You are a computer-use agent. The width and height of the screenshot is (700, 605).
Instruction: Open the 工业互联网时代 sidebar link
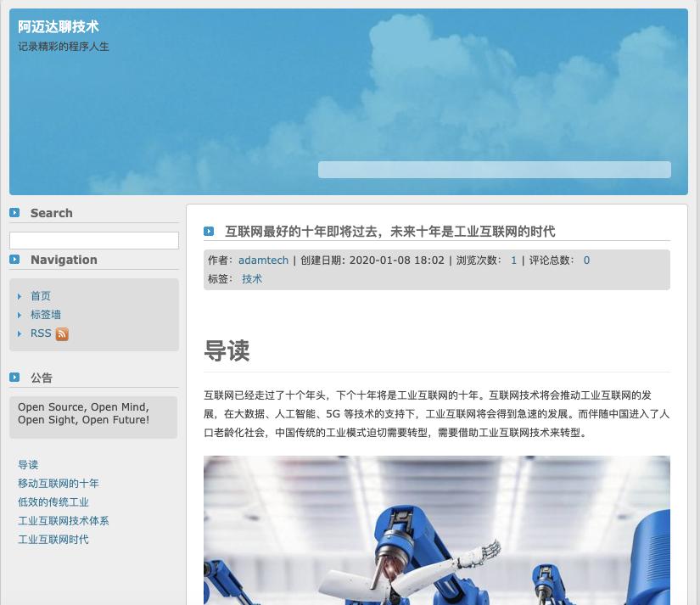[x=53, y=539]
